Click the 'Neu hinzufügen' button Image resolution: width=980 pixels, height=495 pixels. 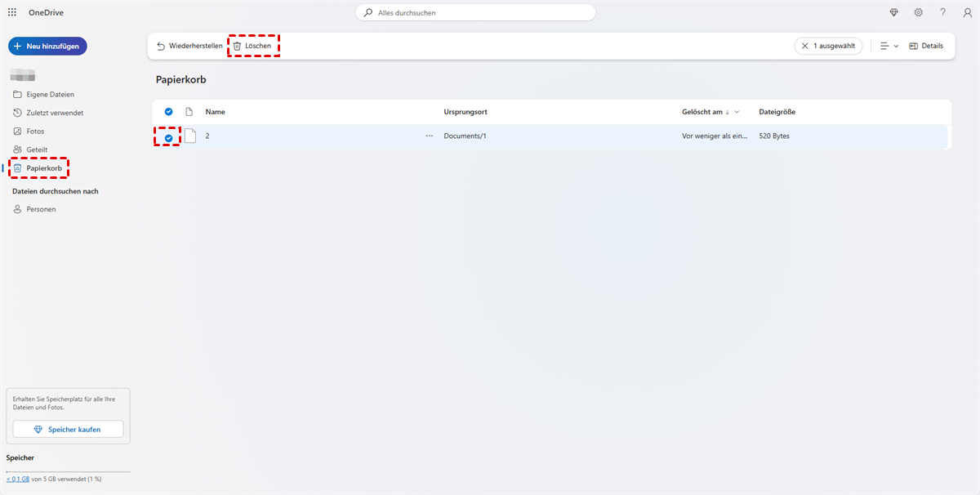pyautogui.click(x=47, y=47)
